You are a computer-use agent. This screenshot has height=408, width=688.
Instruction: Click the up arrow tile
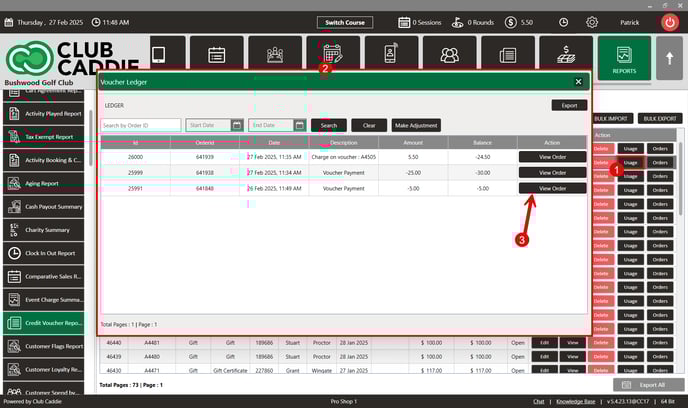point(669,58)
